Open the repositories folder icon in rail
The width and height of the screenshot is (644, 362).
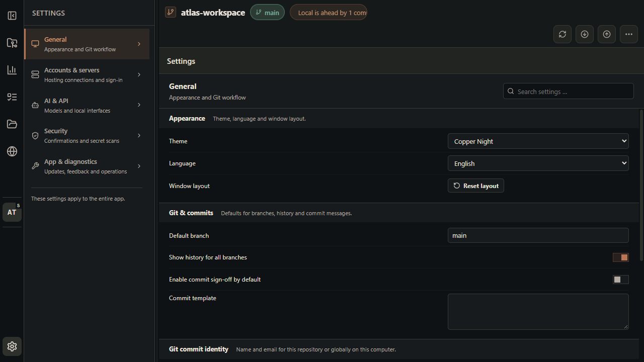click(x=12, y=43)
